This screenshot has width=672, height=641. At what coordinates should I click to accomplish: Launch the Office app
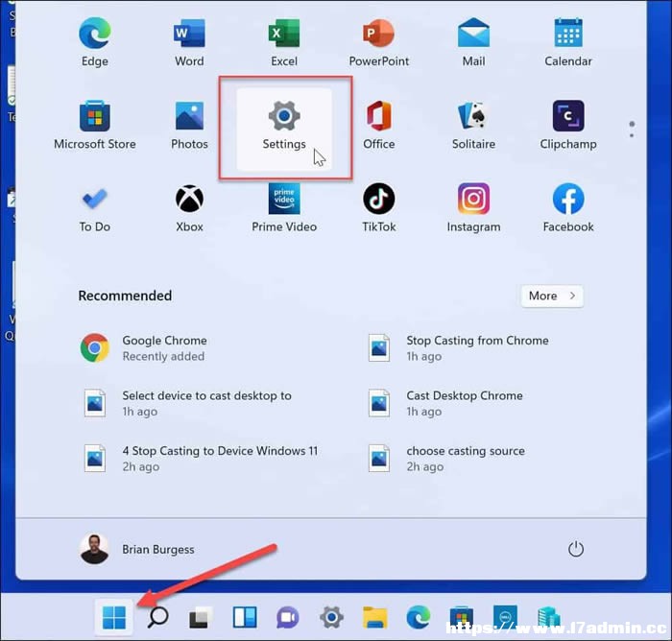coord(379,125)
